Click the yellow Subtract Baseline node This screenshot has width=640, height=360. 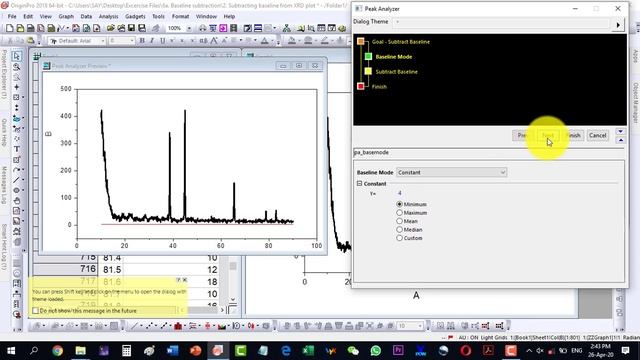point(368,71)
